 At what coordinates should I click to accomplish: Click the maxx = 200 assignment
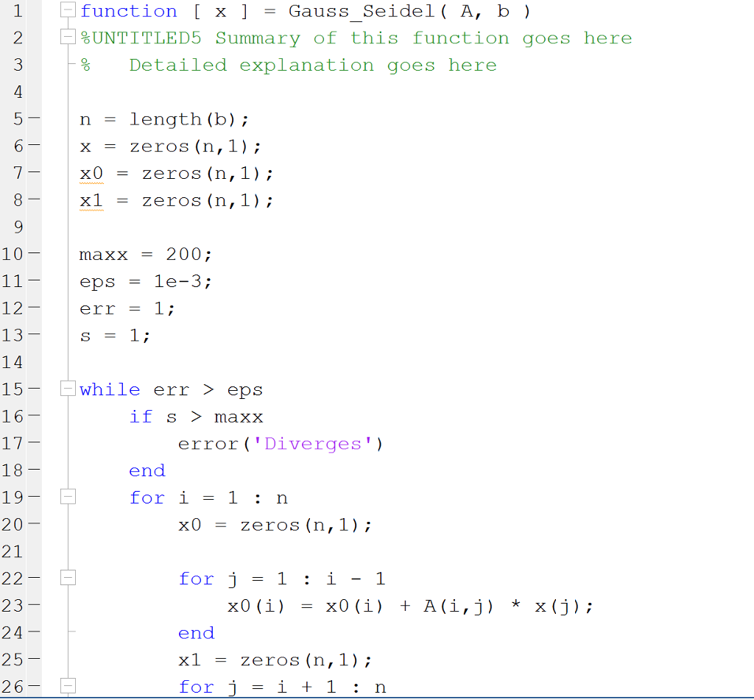click(145, 253)
